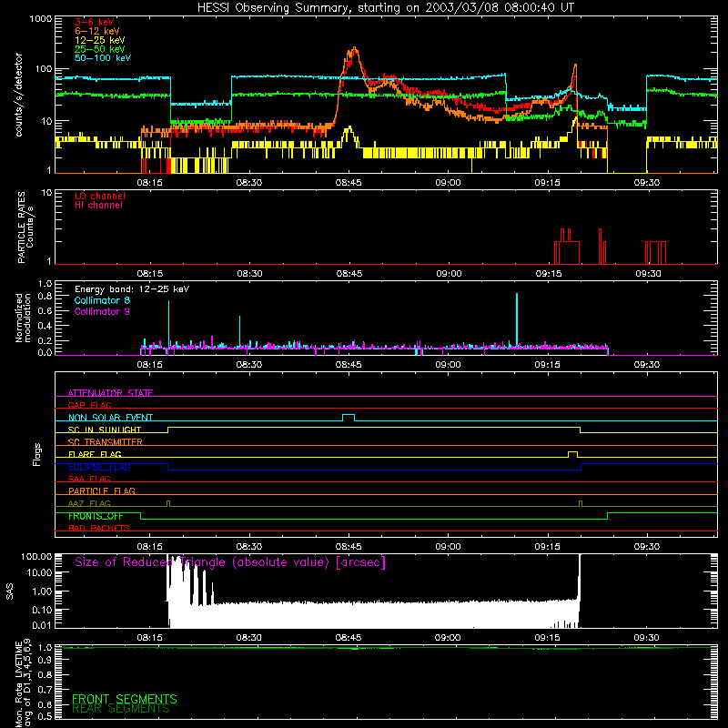
Task: Click the '100' tick label in the counts panel
Action: 43,69
